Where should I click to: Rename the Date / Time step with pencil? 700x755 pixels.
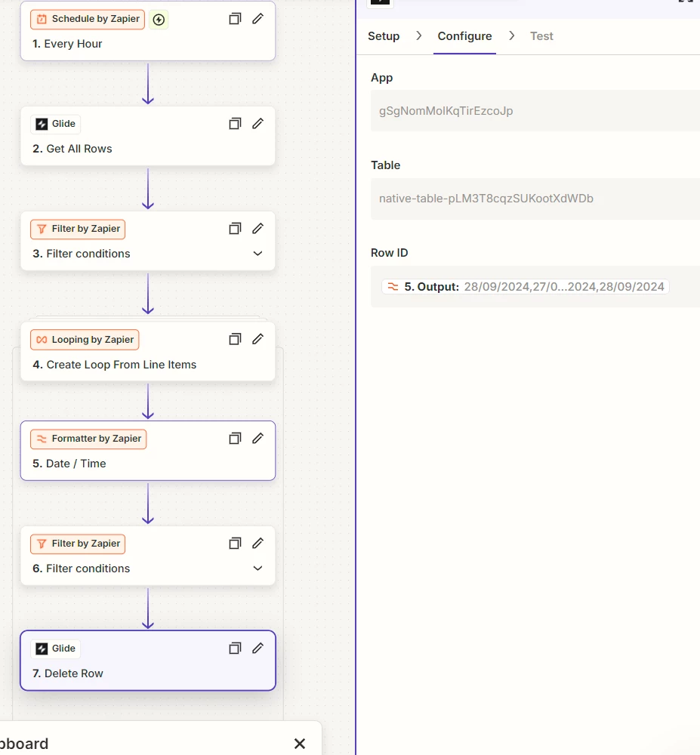(258, 439)
